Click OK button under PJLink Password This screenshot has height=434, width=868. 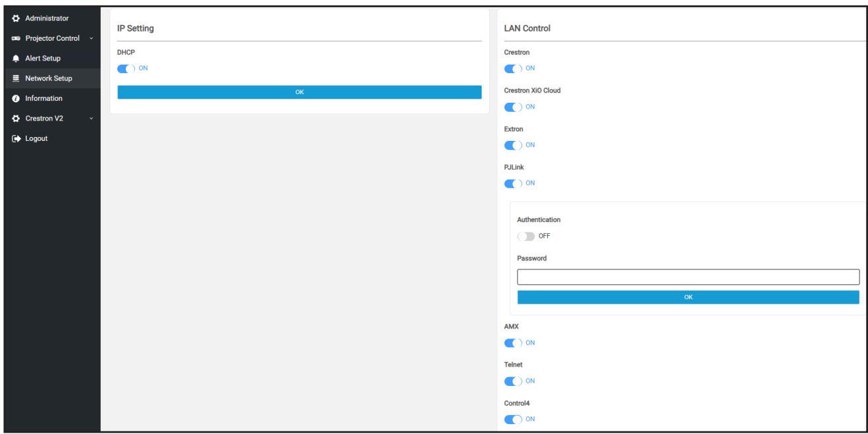pos(688,298)
